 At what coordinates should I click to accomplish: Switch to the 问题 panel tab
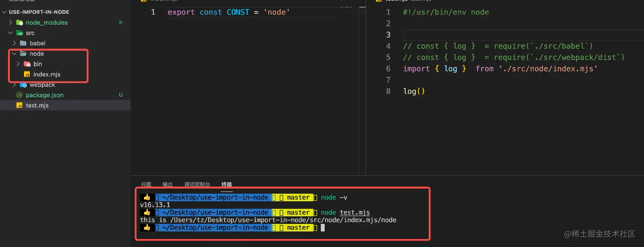pos(146,184)
